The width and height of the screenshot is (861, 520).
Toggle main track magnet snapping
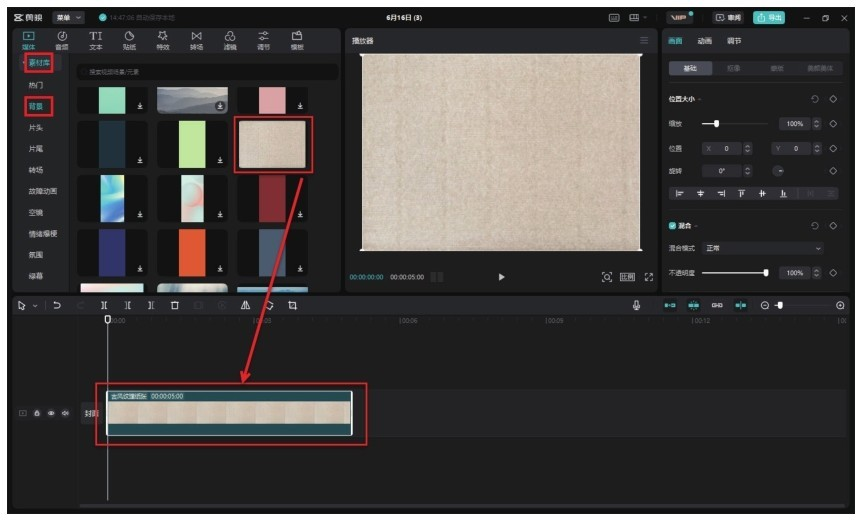point(670,305)
